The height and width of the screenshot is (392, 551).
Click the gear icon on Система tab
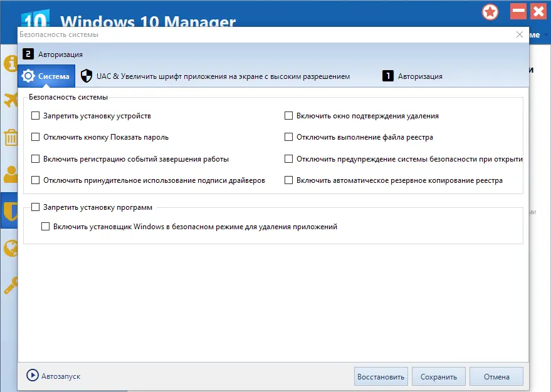coord(28,76)
